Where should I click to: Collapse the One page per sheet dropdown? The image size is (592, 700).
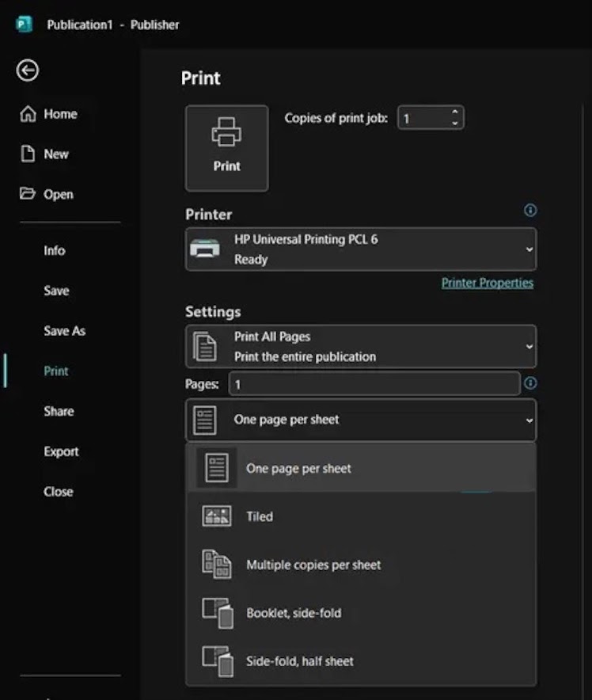(x=361, y=420)
